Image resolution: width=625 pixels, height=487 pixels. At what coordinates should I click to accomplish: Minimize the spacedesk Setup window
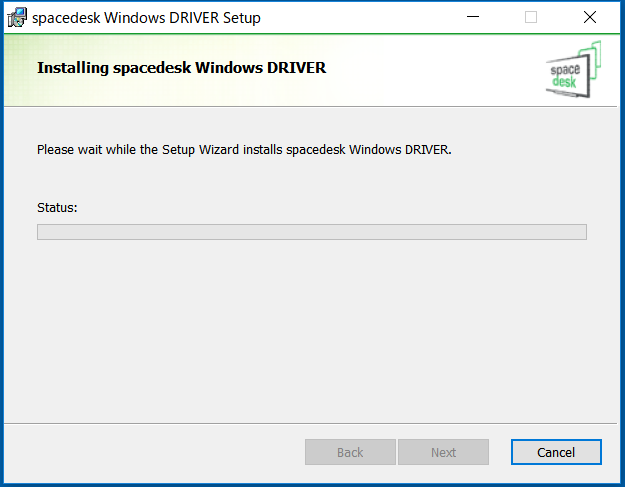(473, 17)
